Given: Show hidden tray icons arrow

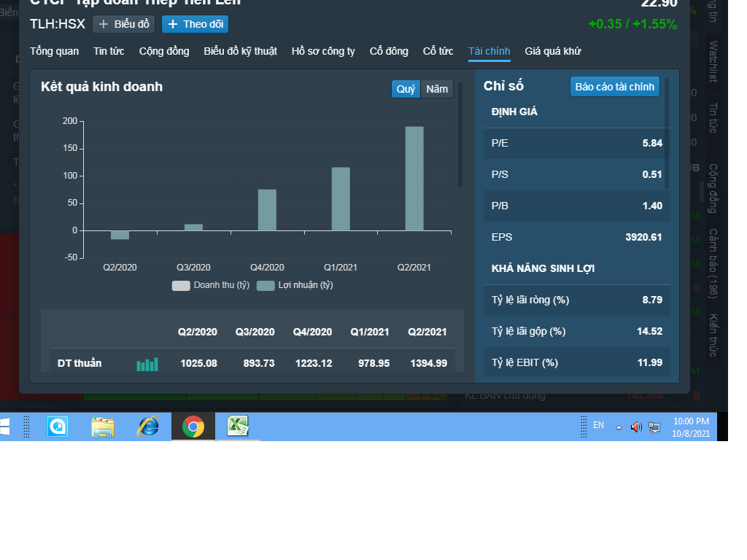Looking at the screenshot, I should pyautogui.click(x=619, y=427).
